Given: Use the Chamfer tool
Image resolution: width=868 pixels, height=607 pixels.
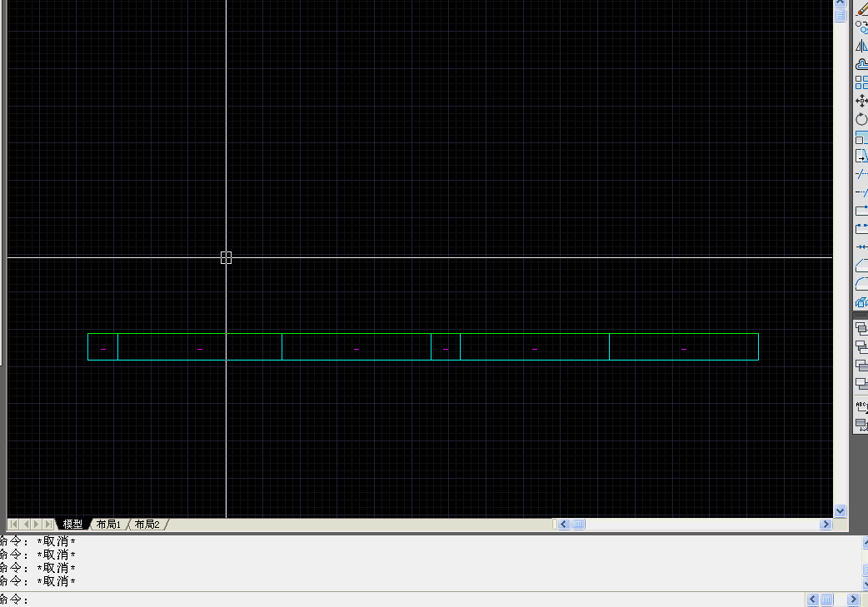Looking at the screenshot, I should (x=861, y=266).
